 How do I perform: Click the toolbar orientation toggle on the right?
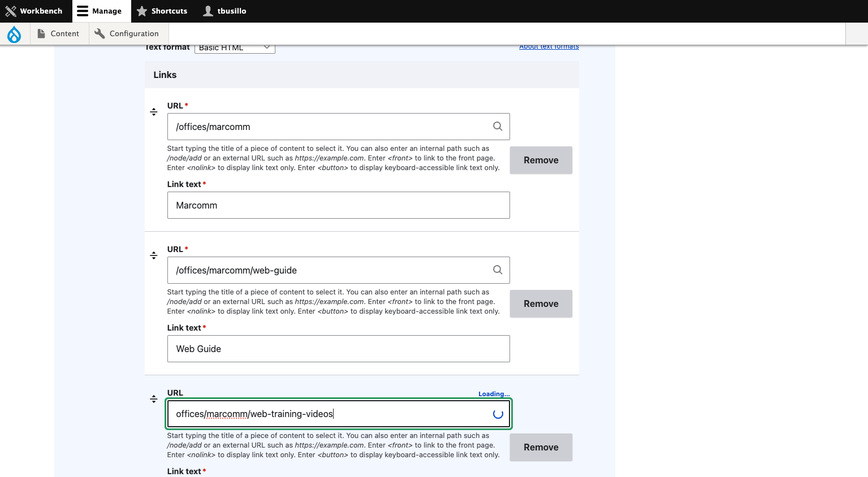point(856,33)
